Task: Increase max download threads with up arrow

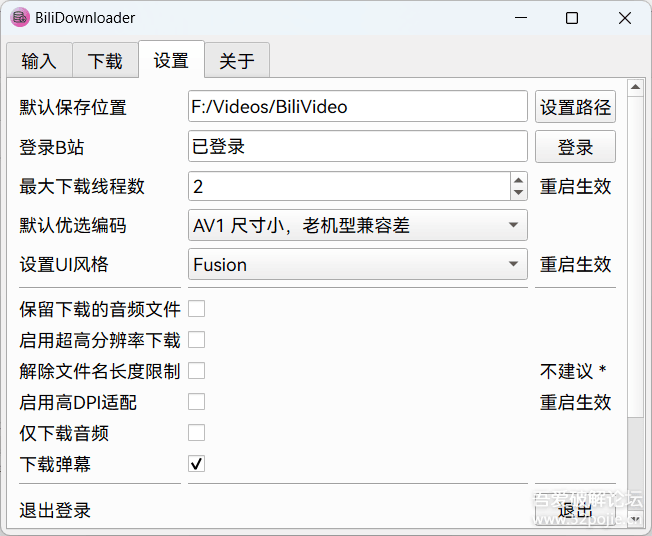Action: [518, 180]
